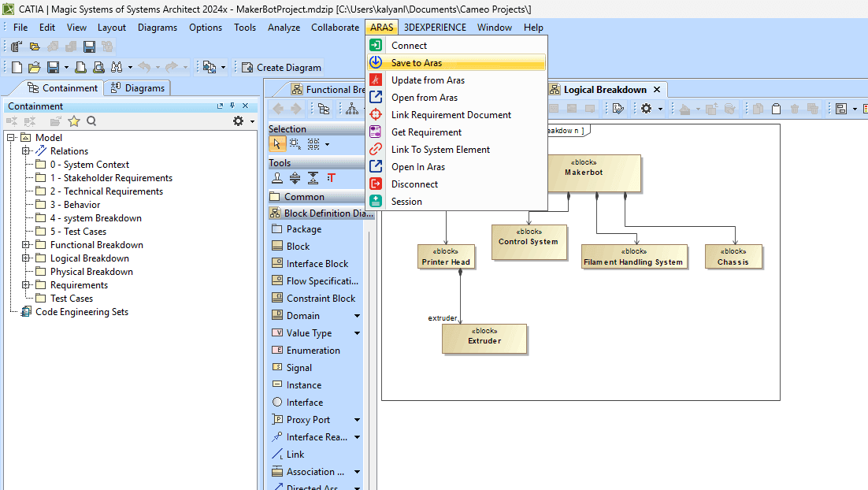
Task: Select Physical Breakdown in tree
Action: pyautogui.click(x=91, y=271)
